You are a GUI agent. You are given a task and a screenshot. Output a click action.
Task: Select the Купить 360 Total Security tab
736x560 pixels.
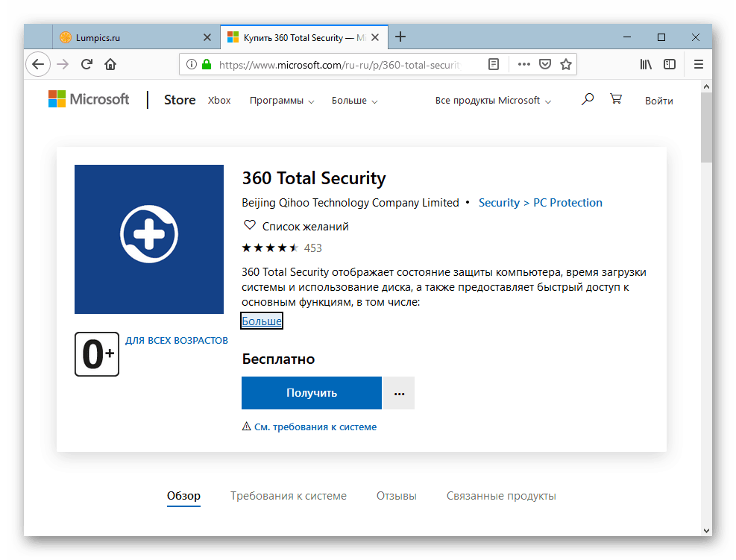(x=304, y=37)
